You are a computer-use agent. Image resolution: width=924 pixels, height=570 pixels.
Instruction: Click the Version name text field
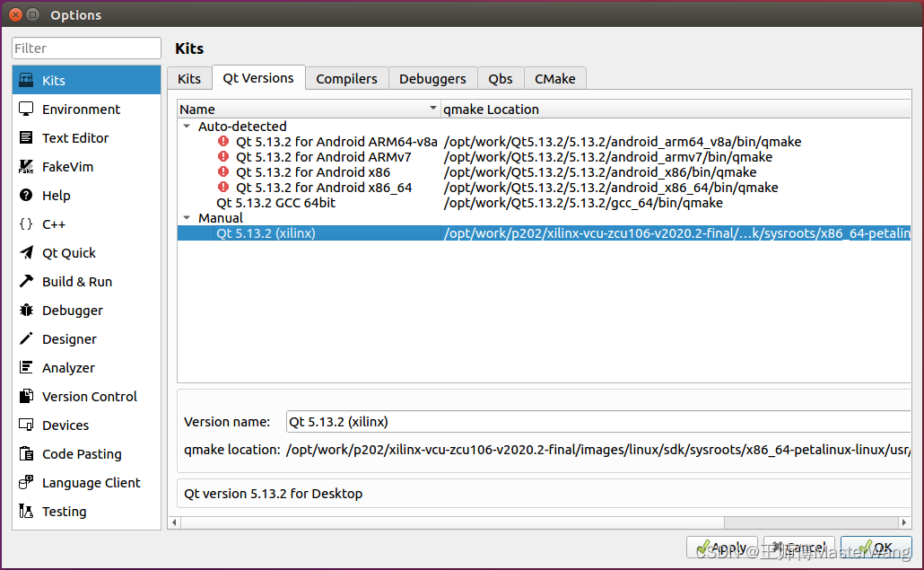[598, 422]
